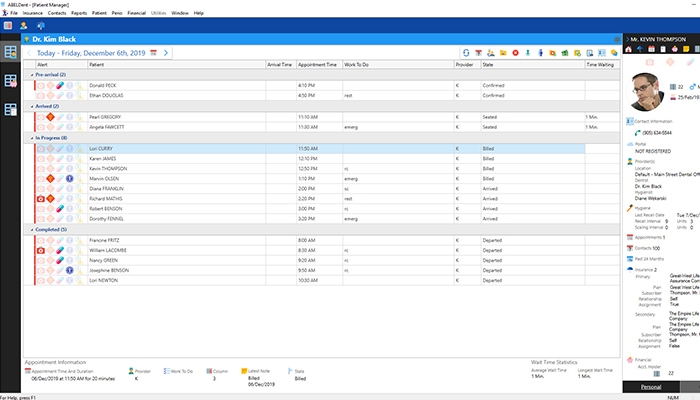Collapse the Completed group
Screen dimensions: 700x400
coord(31,229)
